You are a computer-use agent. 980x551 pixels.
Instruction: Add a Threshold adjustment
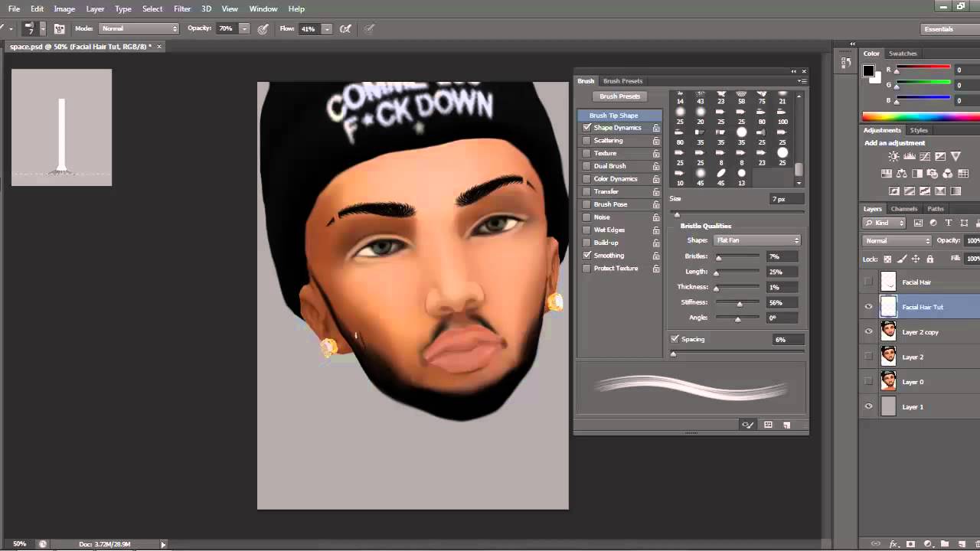tap(925, 191)
